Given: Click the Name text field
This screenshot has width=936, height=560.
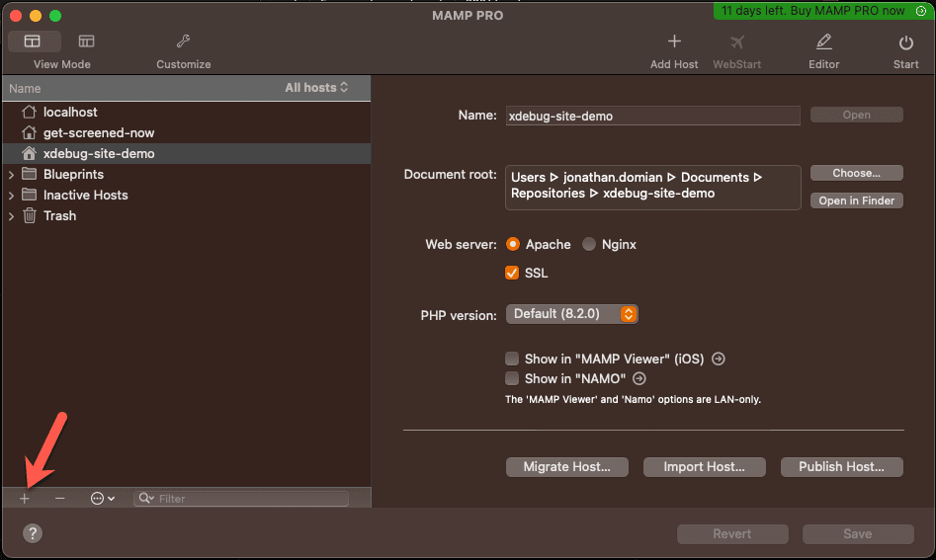Looking at the screenshot, I should pyautogui.click(x=652, y=116).
